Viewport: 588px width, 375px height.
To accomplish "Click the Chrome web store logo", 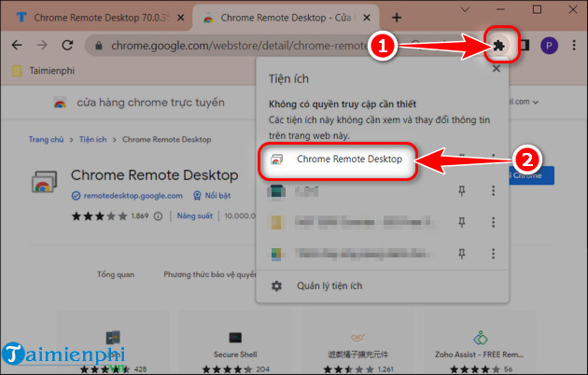I will coord(60,103).
